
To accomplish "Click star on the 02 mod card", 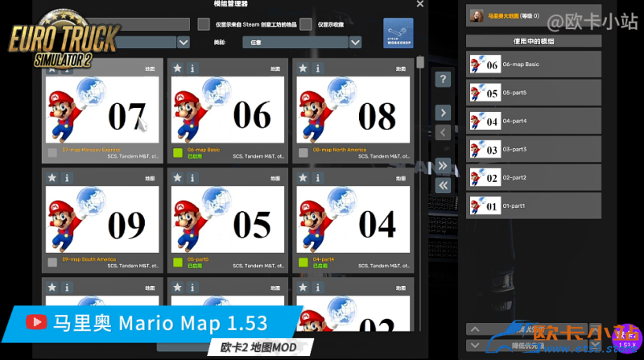I will point(303,288).
